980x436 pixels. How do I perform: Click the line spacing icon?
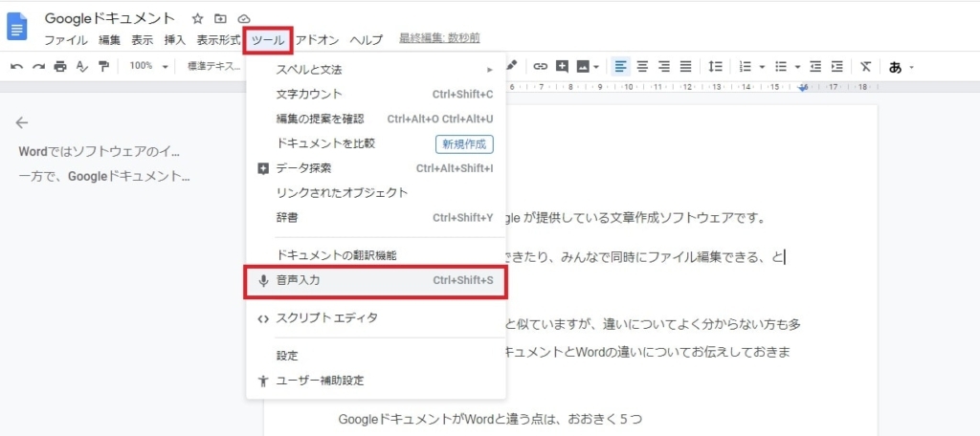tap(715, 66)
